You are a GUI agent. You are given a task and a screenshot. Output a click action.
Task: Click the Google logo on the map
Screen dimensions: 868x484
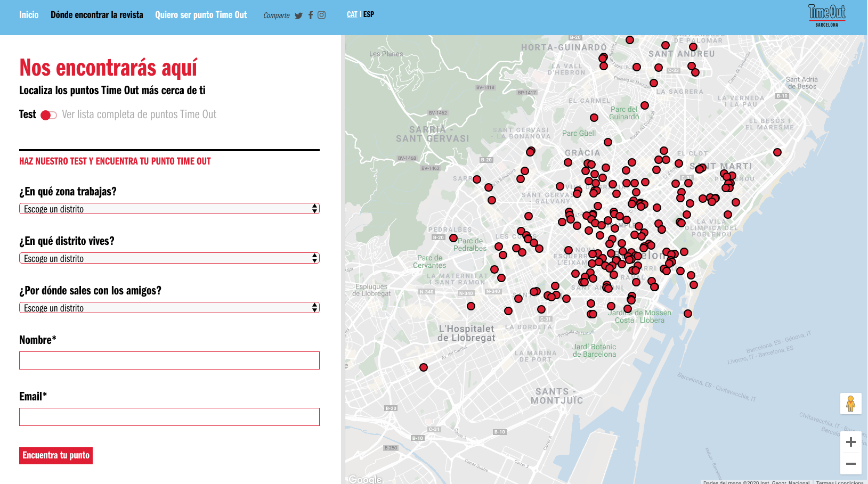pos(366,479)
